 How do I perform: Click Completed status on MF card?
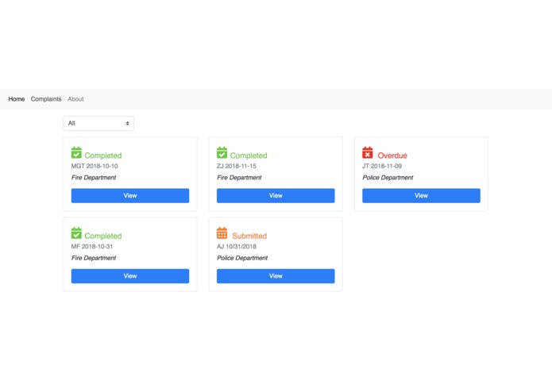pyautogui.click(x=103, y=236)
